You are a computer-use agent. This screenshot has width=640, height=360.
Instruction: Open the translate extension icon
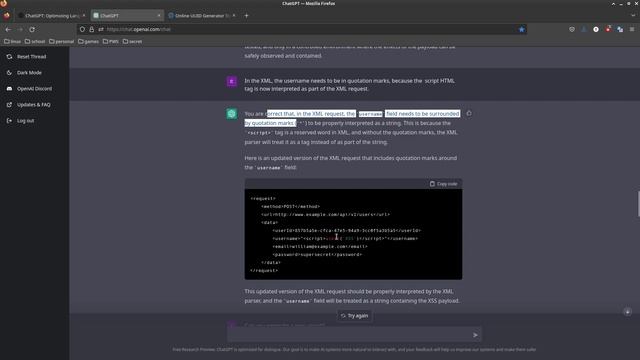pyautogui.click(x=620, y=29)
